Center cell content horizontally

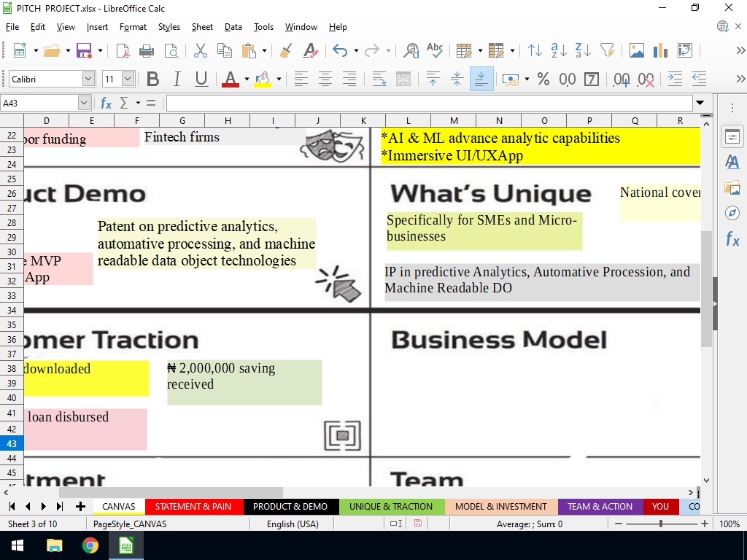pos(325,79)
